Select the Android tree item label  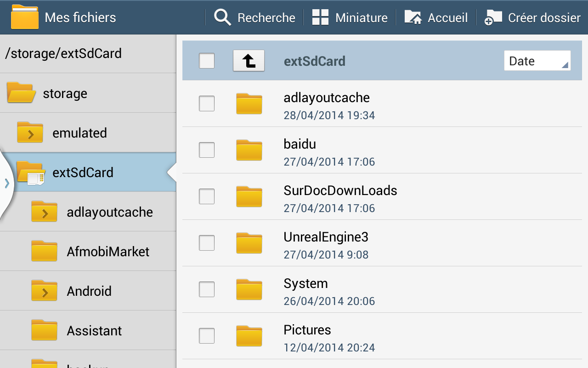click(89, 291)
